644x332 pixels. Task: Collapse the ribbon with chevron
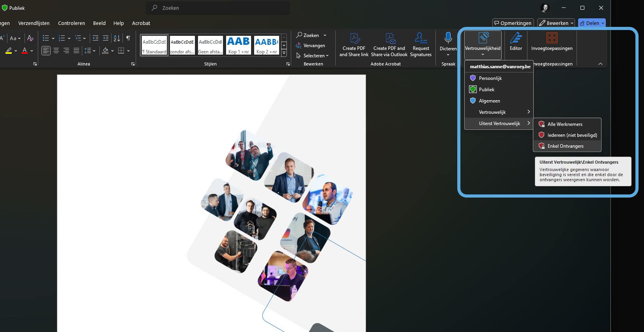pos(600,64)
